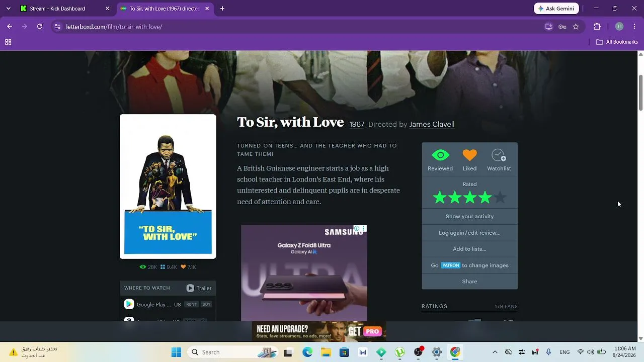Go back to the previous page
This screenshot has width=644, height=362.
[x=10, y=27]
